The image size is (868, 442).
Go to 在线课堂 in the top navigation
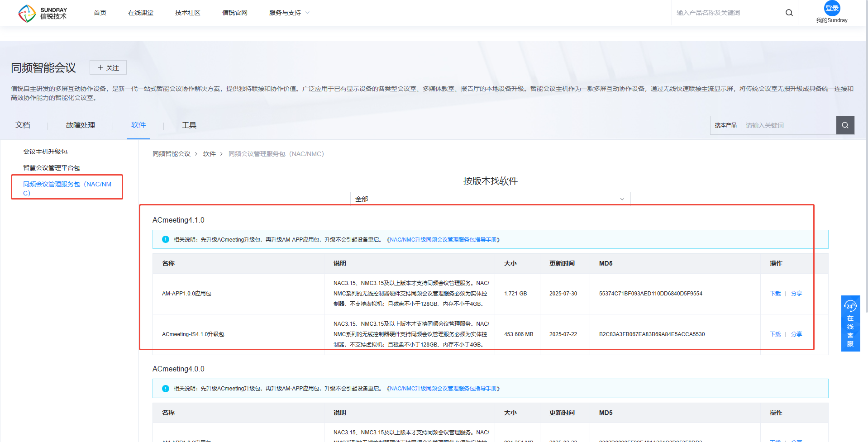[141, 13]
